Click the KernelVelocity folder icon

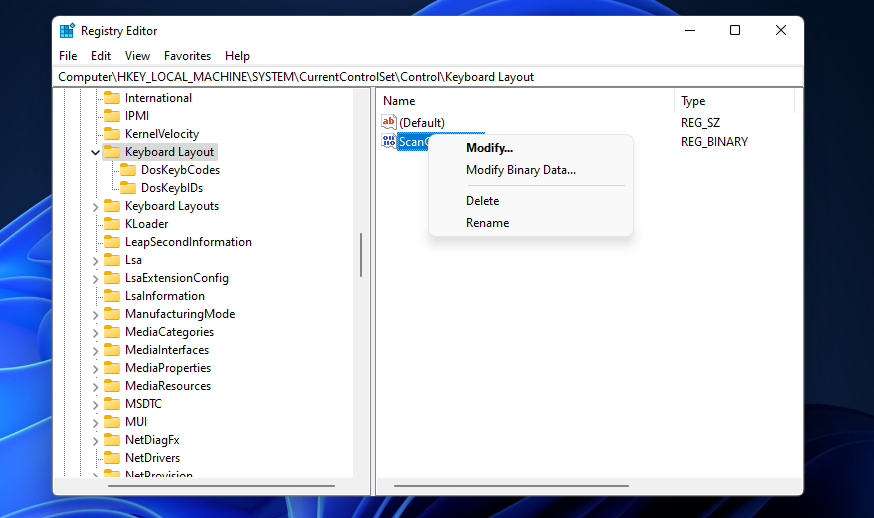[x=112, y=134]
